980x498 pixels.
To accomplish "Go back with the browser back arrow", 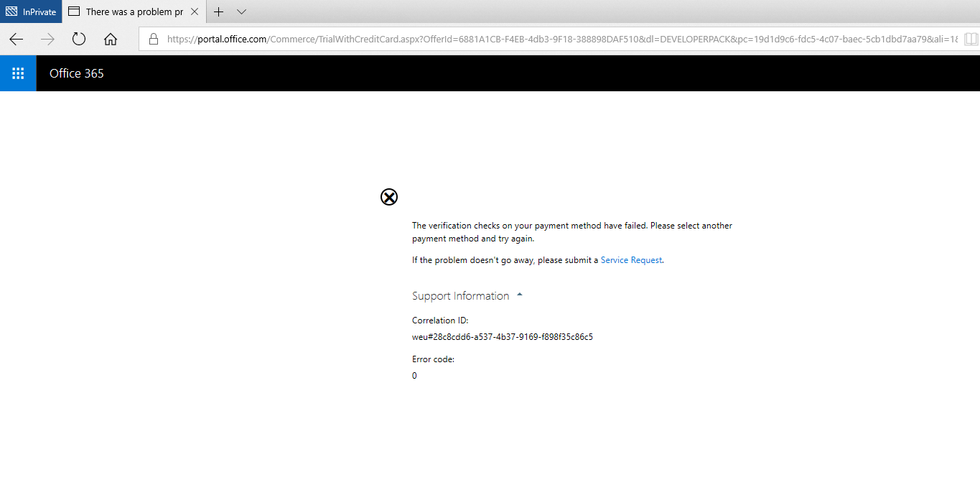I will (16, 39).
